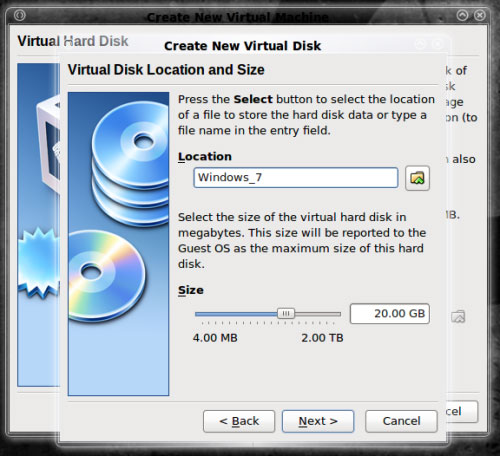Click the stacked blue disks illustration
This screenshot has height=456, width=500.
tap(131, 163)
